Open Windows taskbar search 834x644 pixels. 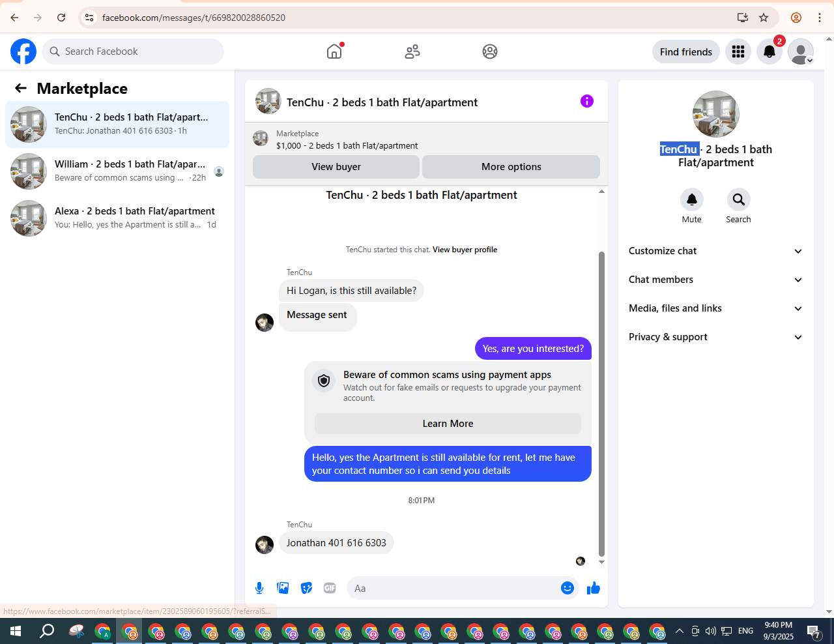coord(47,631)
